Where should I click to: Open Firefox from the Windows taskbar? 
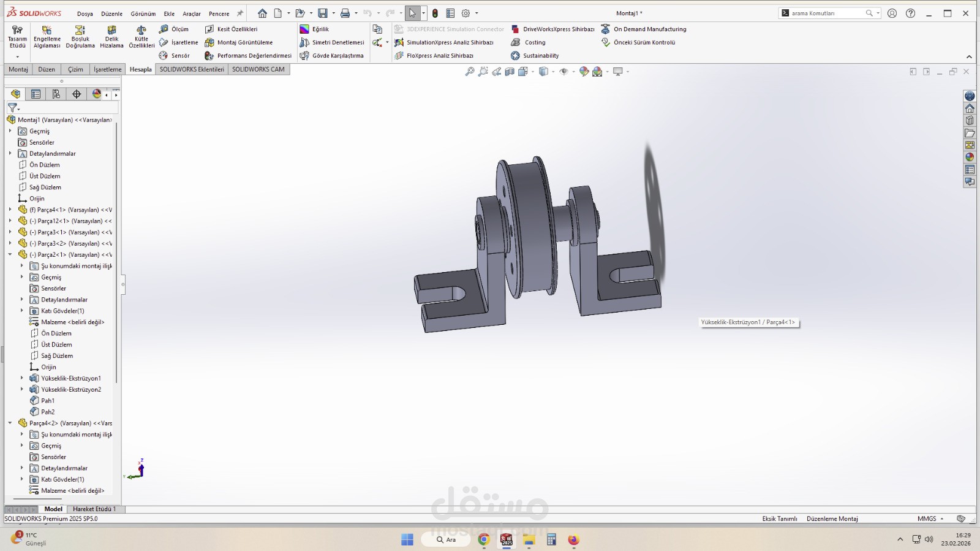coord(573,540)
